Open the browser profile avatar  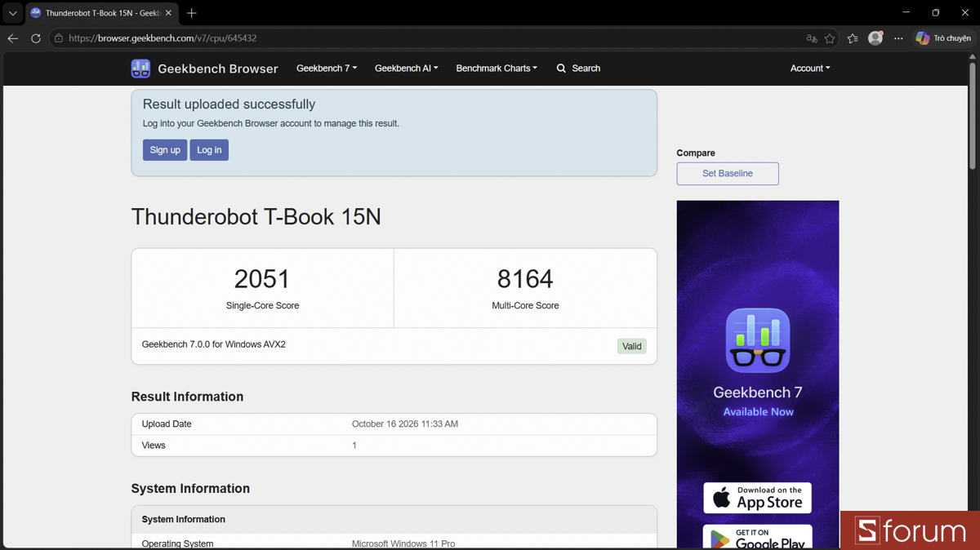coord(875,38)
